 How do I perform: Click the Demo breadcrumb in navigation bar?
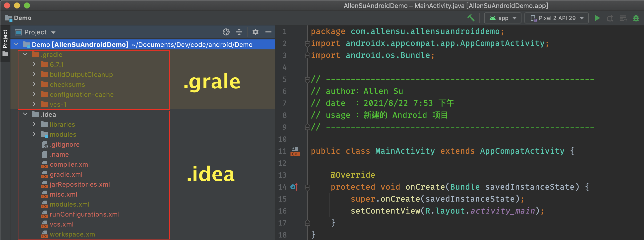pyautogui.click(x=18, y=18)
